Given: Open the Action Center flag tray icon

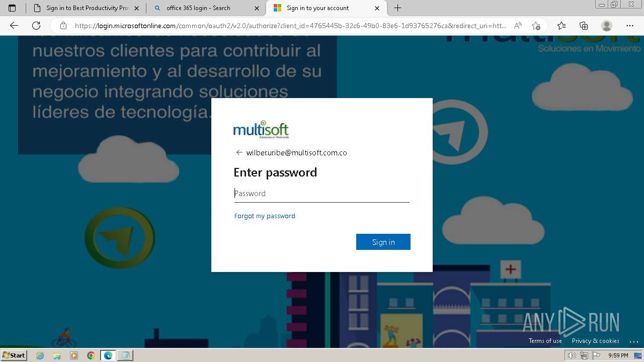Looking at the screenshot, I should pyautogui.click(x=595, y=355).
